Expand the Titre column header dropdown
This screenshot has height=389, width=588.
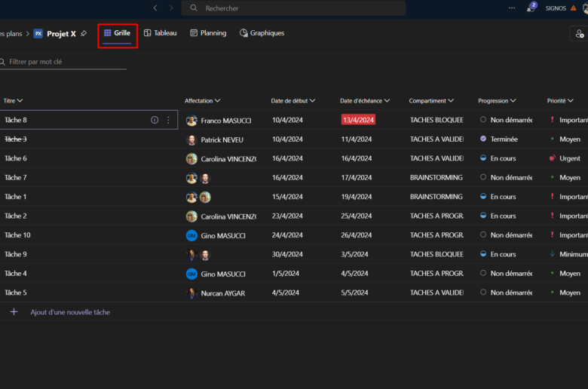tap(20, 101)
